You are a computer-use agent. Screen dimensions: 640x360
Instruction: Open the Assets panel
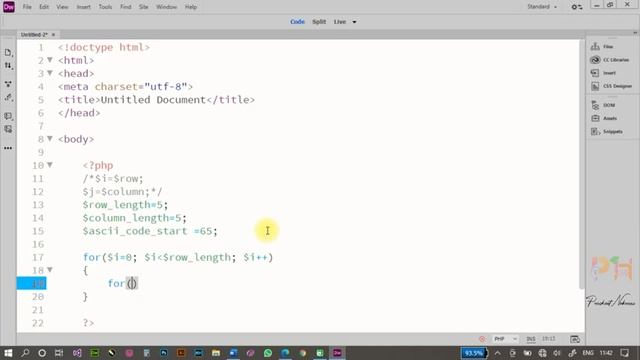(x=604, y=118)
